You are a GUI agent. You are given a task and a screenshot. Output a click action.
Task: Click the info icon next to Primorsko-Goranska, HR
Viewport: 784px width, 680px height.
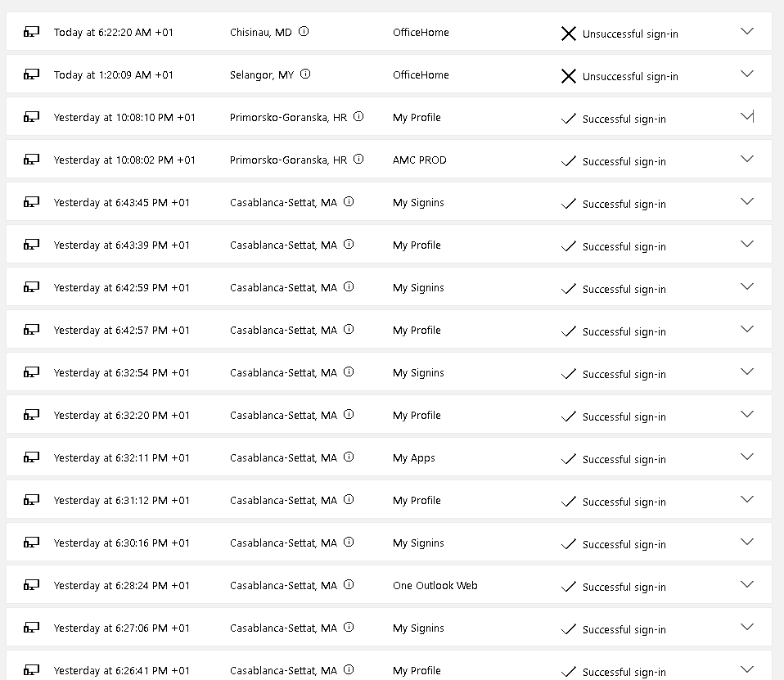[x=358, y=116]
